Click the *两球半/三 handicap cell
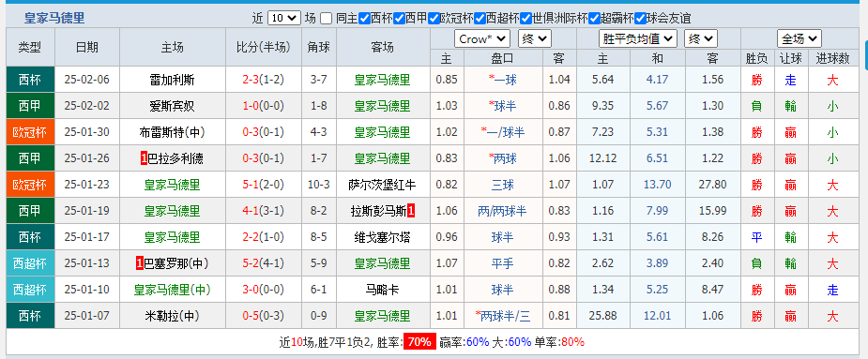 point(503,317)
